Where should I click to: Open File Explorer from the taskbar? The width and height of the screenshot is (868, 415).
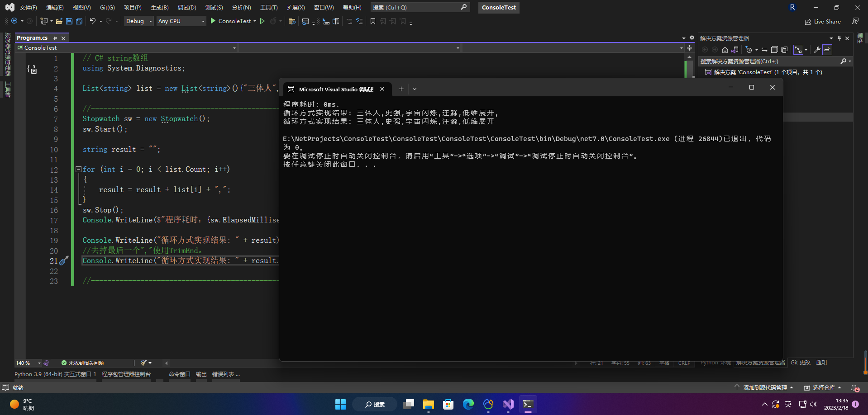coord(429,404)
